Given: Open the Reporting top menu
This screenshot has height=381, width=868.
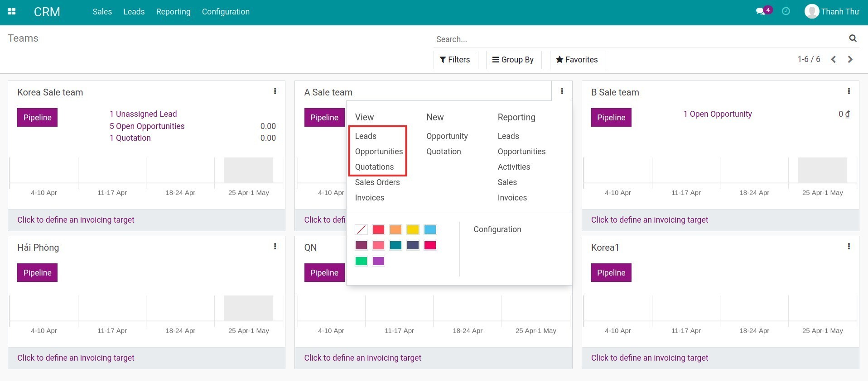Looking at the screenshot, I should click(x=173, y=12).
